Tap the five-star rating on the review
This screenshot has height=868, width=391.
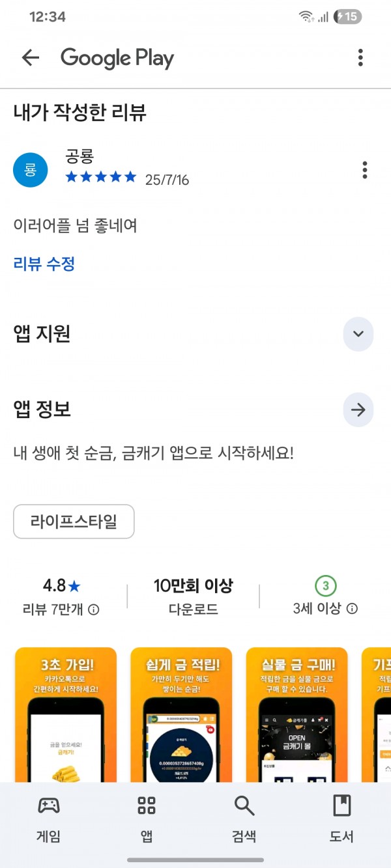[101, 177]
